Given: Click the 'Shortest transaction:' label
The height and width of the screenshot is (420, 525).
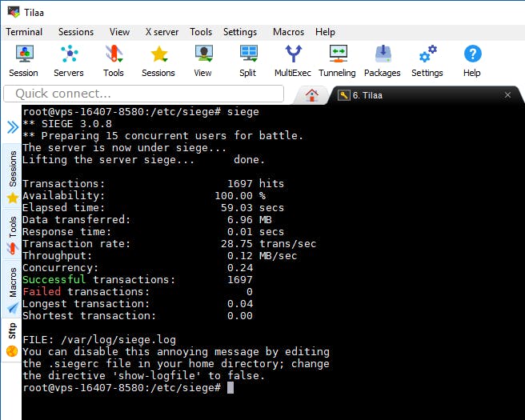Looking at the screenshot, I should click(x=90, y=315).
